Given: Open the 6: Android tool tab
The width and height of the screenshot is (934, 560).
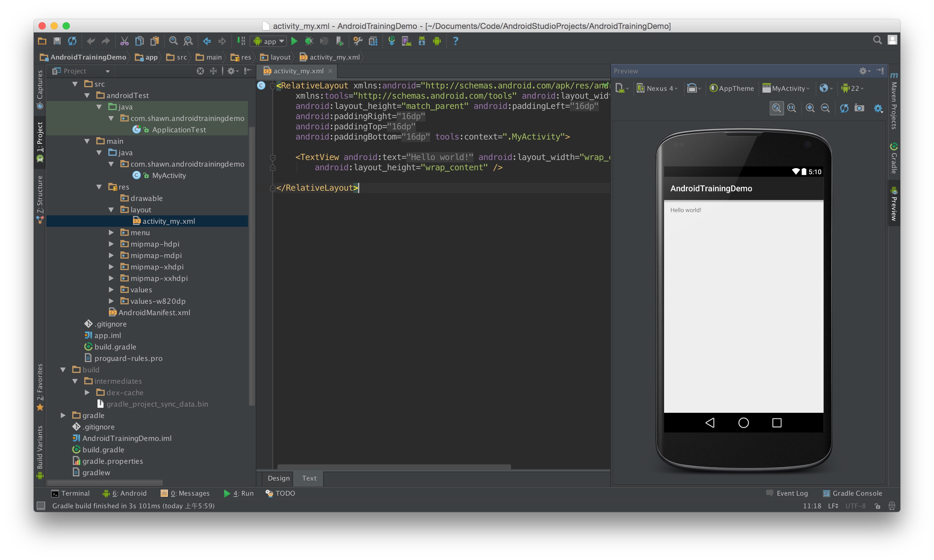Looking at the screenshot, I should [124, 494].
